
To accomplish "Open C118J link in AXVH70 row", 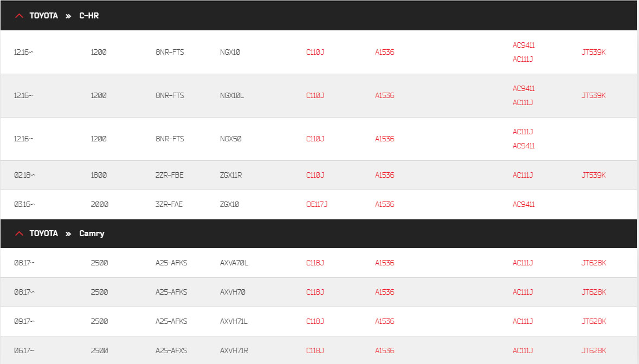I will 315,292.
